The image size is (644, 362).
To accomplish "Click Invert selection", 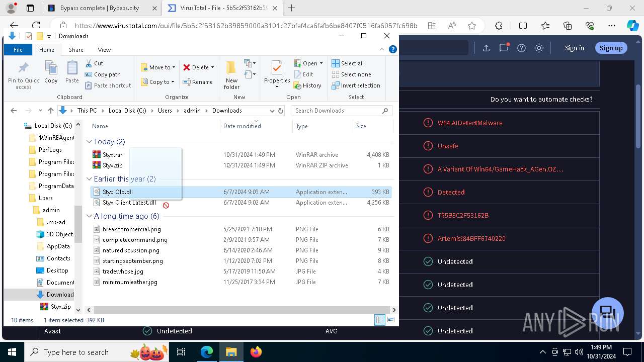I will [356, 85].
